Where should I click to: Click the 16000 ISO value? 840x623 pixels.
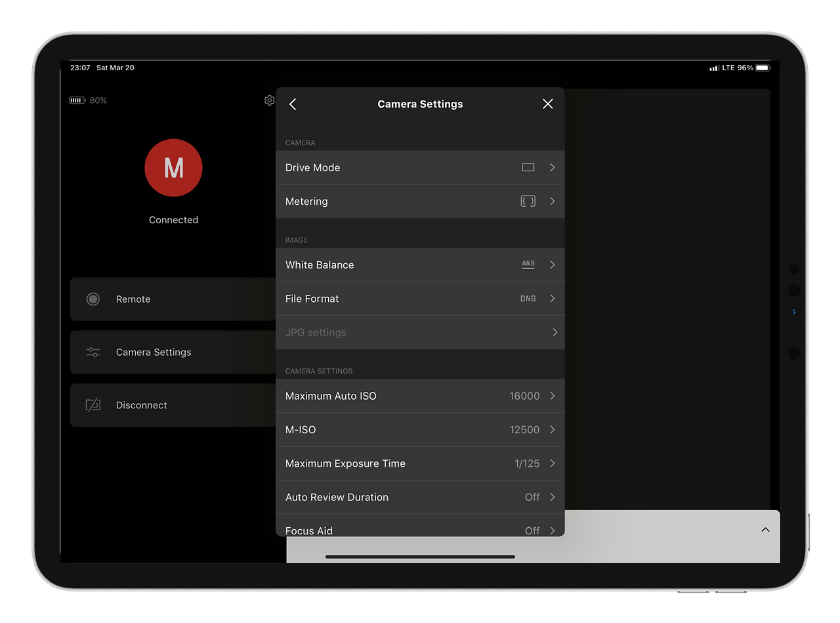[525, 396]
